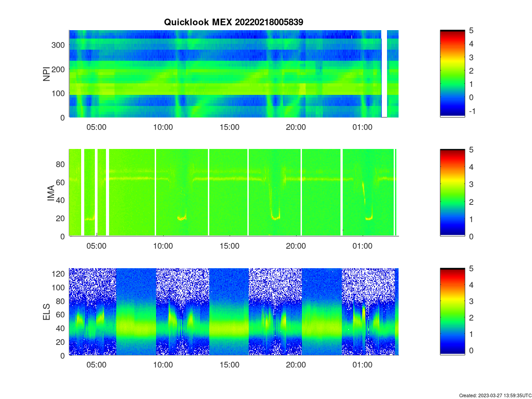Click the "20:00" tick under the ELS plot
The height and width of the screenshot is (399, 532).
[x=296, y=365]
